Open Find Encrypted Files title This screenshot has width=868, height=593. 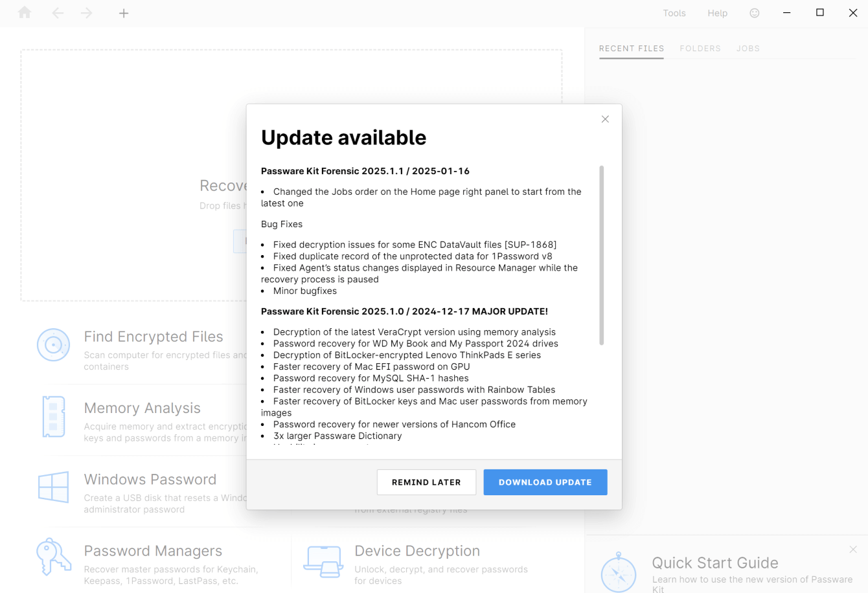coord(154,337)
